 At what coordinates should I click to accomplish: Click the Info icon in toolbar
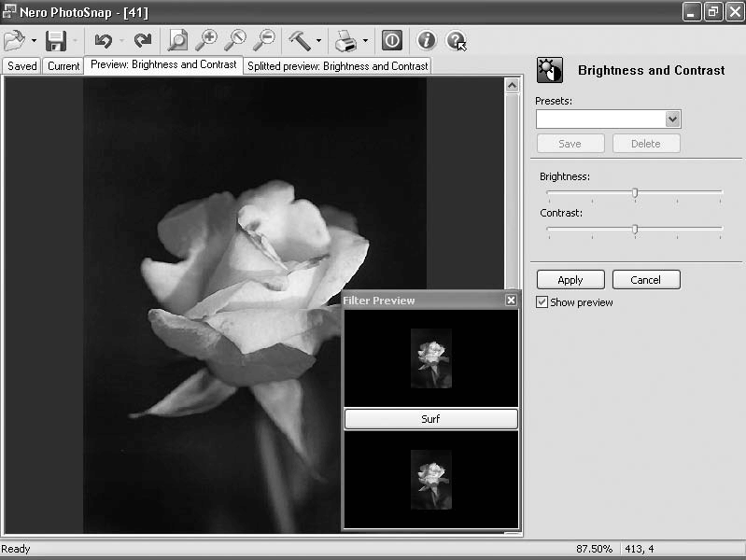click(427, 40)
